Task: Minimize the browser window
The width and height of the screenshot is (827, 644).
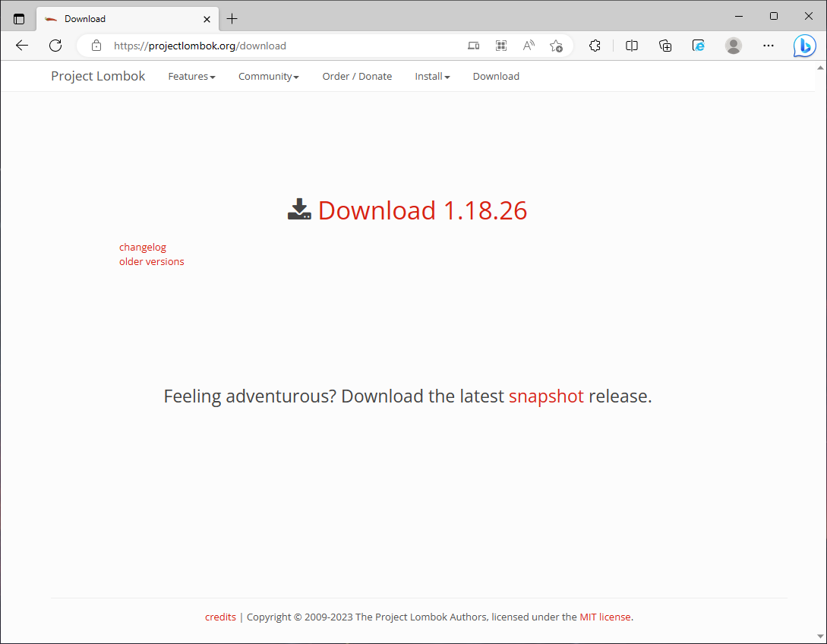Action: pos(738,17)
